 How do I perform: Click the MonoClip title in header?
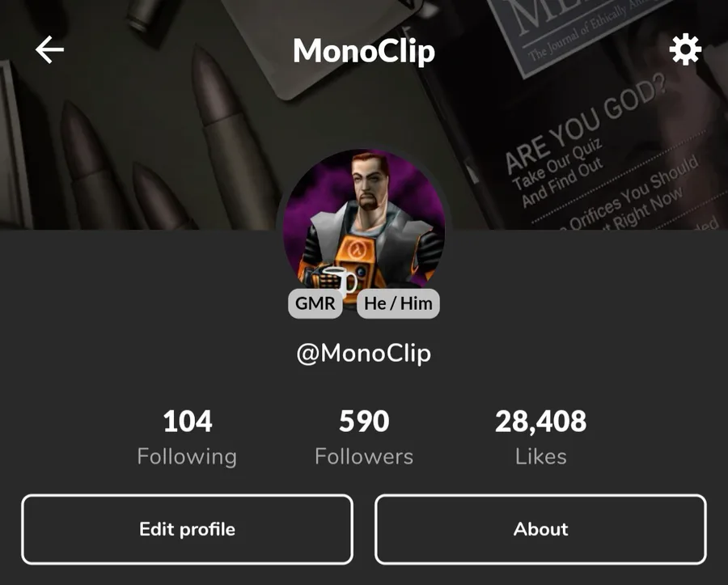(364, 51)
